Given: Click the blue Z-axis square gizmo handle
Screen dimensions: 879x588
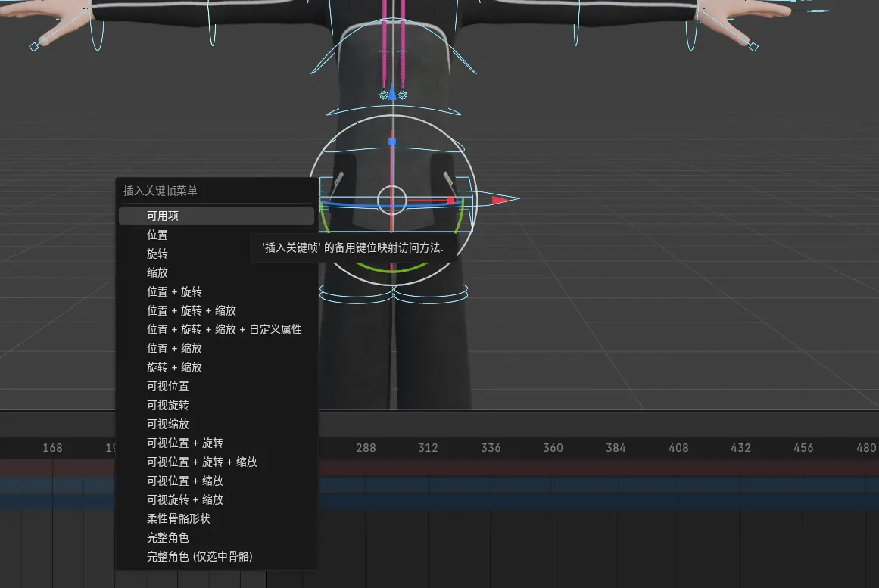Looking at the screenshot, I should [x=392, y=142].
